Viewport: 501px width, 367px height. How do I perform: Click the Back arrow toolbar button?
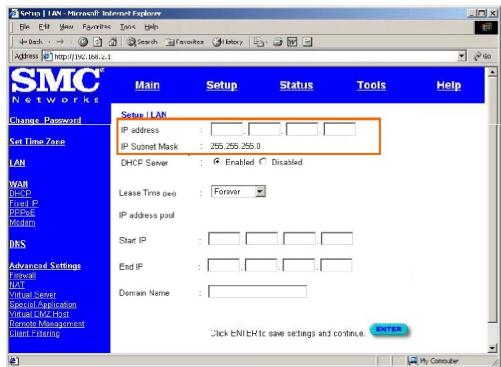click(31, 42)
